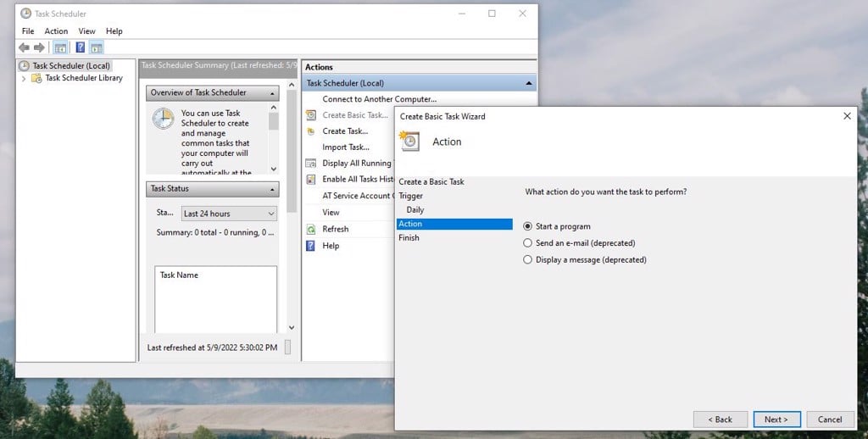The height and width of the screenshot is (439, 868).
Task: Click the wizard clock icon beside Action heading
Action: point(409,141)
